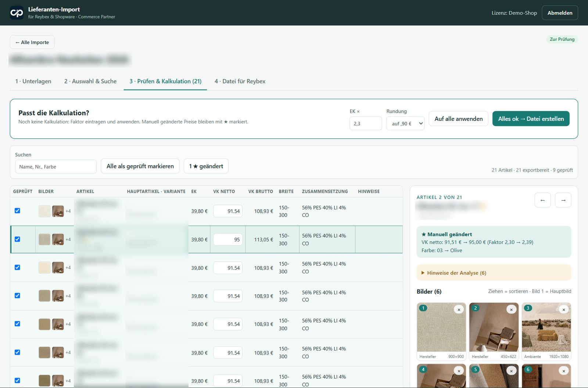588x388 pixels.
Task: Remove image 3 with its X icon
Action: coord(564,310)
